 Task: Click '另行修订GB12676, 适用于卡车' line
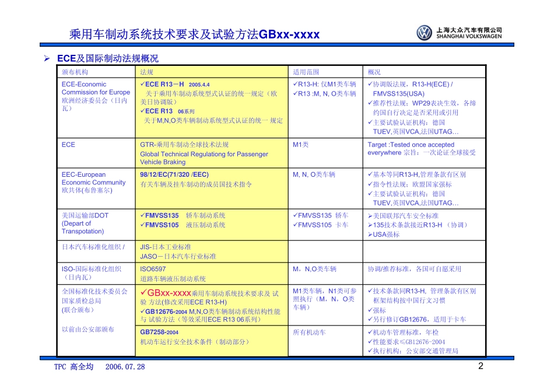point(417,320)
